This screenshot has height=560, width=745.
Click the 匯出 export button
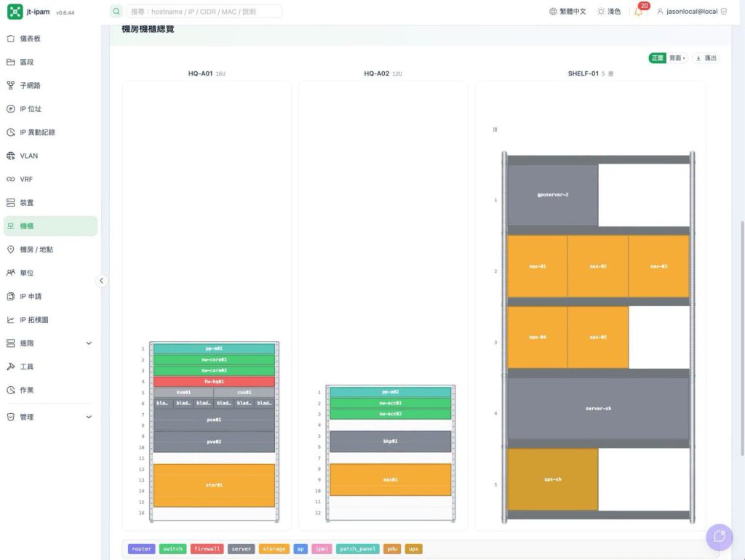click(x=706, y=58)
